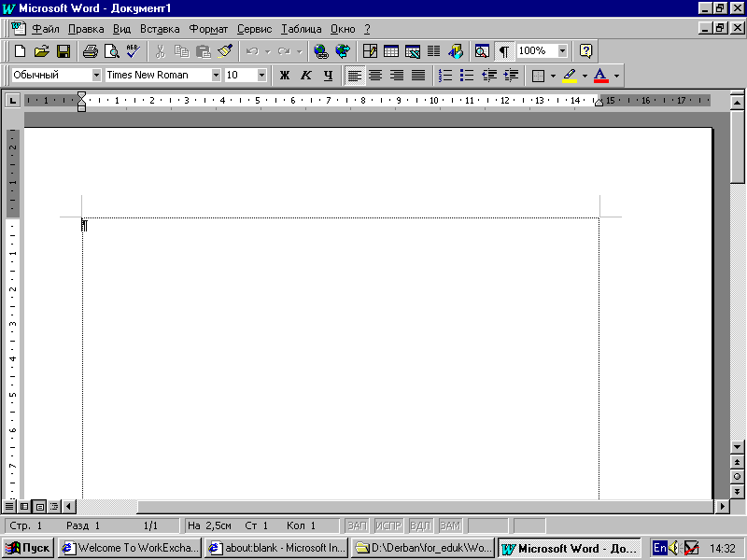Open the Таблица menu

click(301, 29)
